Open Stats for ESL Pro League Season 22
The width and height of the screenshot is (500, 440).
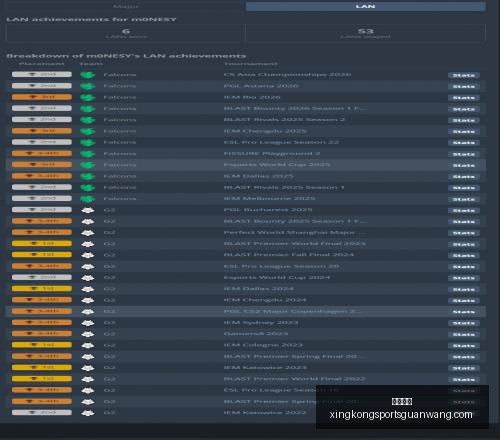point(464,143)
